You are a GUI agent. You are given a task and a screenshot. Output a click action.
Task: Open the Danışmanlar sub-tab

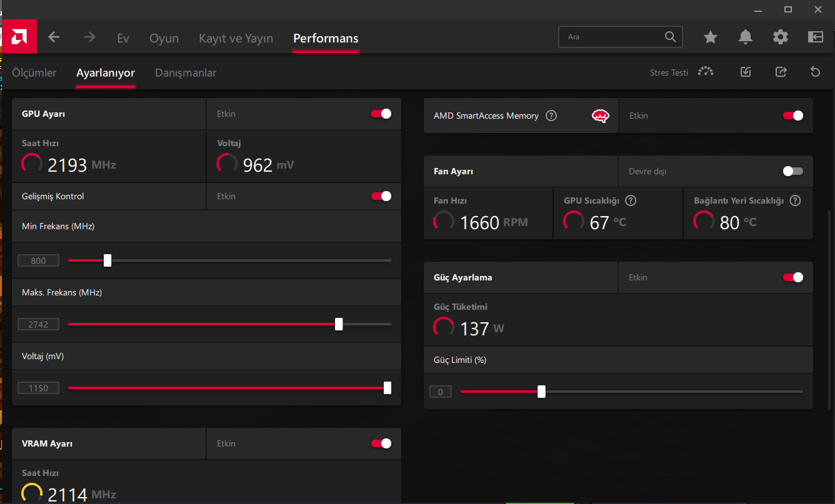click(x=186, y=73)
